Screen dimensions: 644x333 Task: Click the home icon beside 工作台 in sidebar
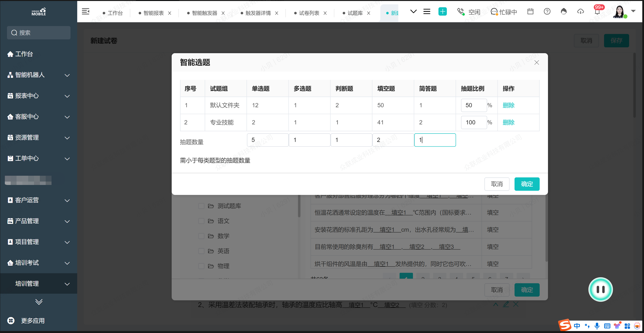(x=10, y=54)
